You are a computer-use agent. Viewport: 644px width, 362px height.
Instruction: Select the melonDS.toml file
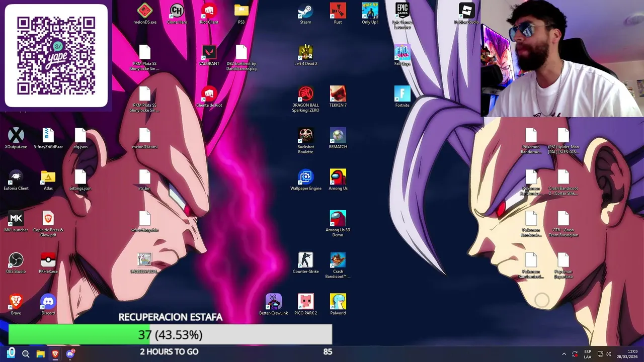tap(144, 139)
